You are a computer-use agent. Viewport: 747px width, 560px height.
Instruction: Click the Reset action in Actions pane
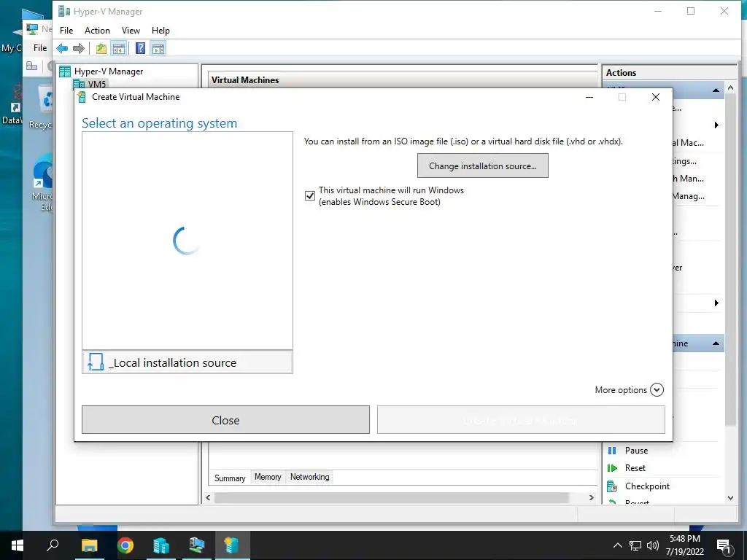tap(635, 468)
